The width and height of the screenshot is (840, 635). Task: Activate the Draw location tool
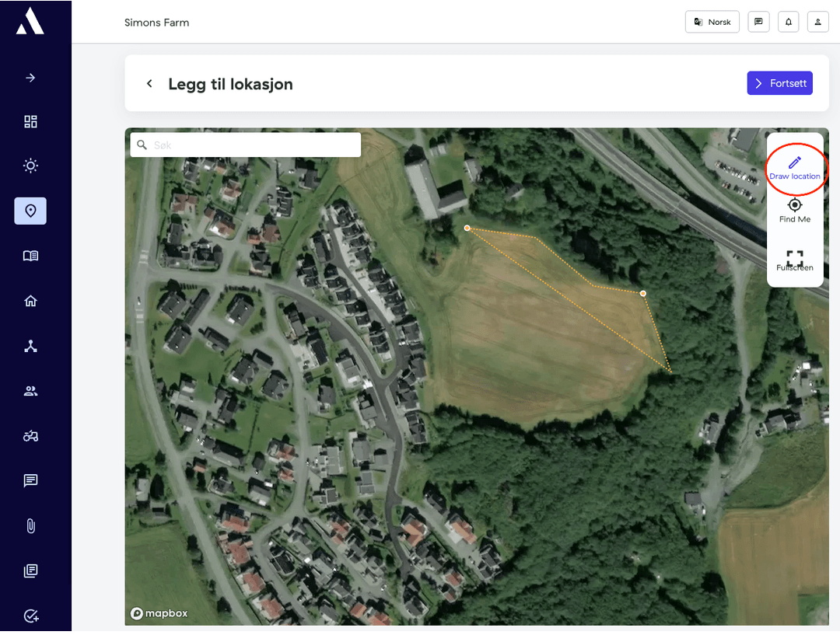(x=794, y=167)
